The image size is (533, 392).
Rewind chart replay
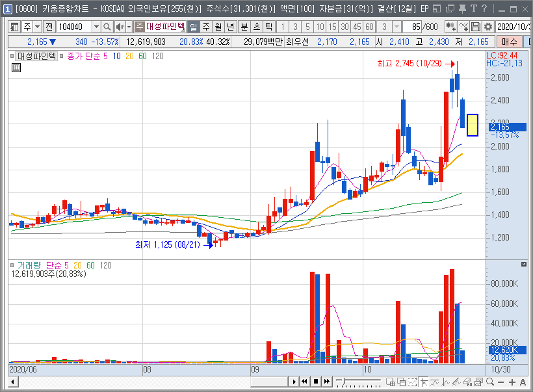pos(305,382)
